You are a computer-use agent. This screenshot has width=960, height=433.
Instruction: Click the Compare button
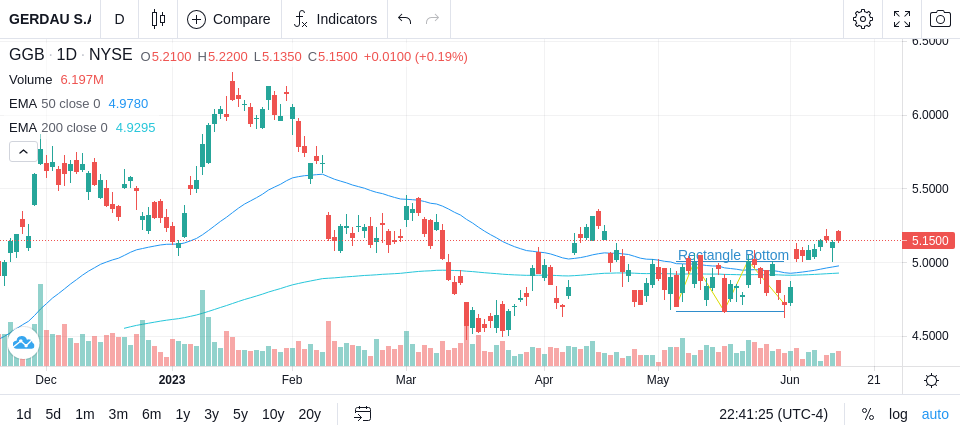(229, 19)
